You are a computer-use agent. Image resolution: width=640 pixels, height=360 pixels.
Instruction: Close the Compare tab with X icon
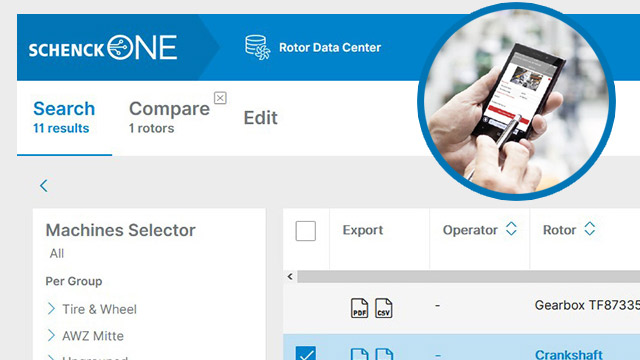coord(220,98)
